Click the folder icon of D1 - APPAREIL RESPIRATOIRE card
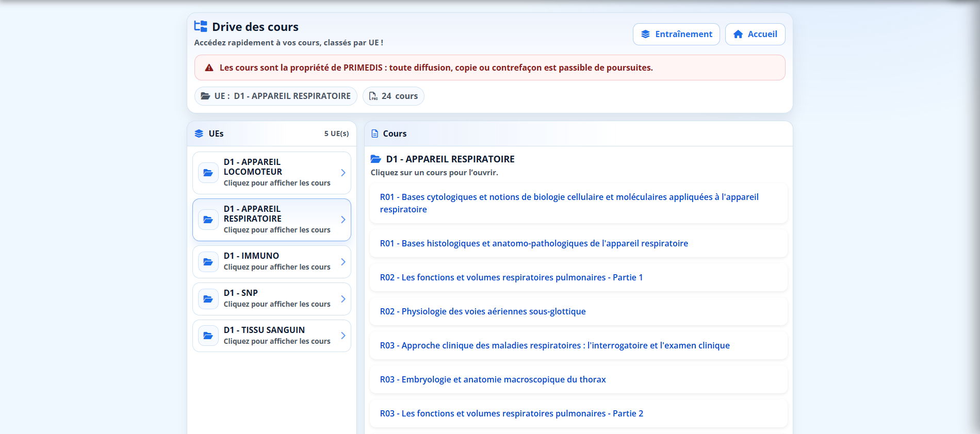The width and height of the screenshot is (980, 434). click(x=208, y=220)
